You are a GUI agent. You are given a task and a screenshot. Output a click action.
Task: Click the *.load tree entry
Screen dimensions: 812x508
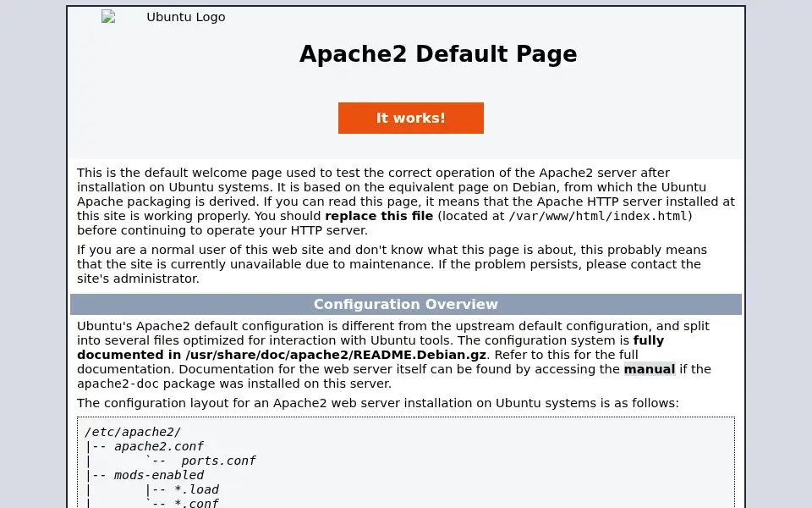pyautogui.click(x=197, y=490)
